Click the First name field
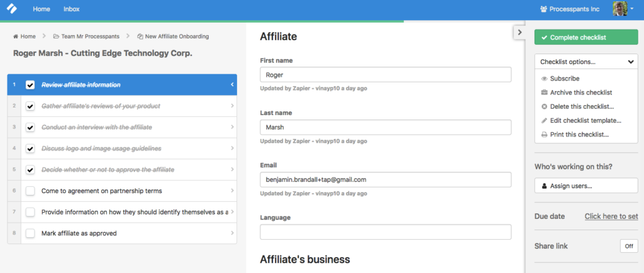Screen dimensions: 644x273 [x=386, y=75]
